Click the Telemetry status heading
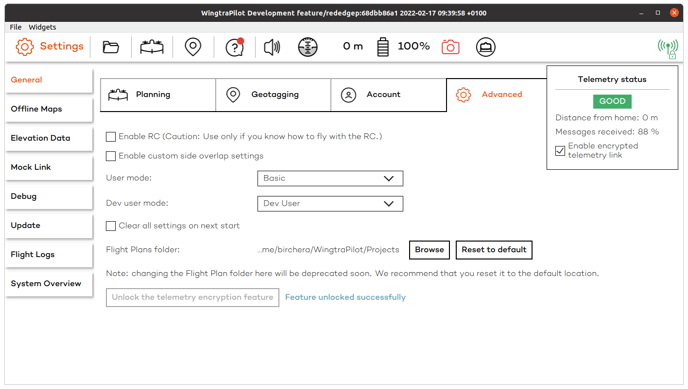688x389 pixels. pos(612,79)
